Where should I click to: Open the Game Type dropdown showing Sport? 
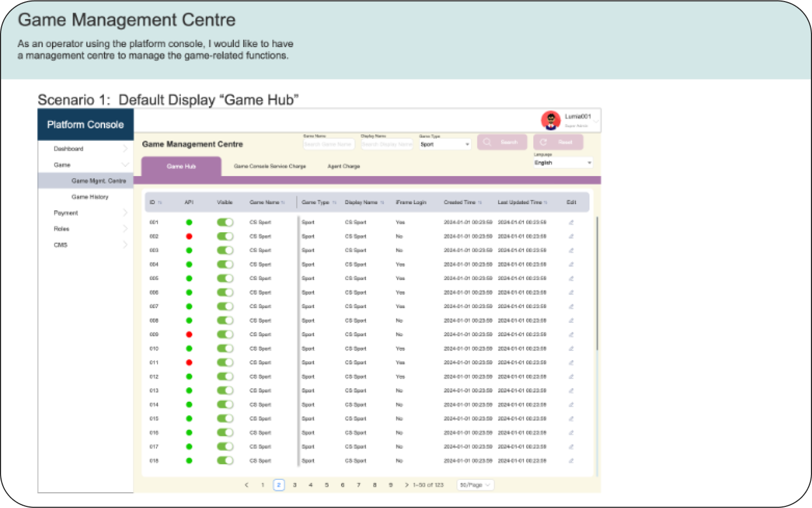click(x=444, y=145)
